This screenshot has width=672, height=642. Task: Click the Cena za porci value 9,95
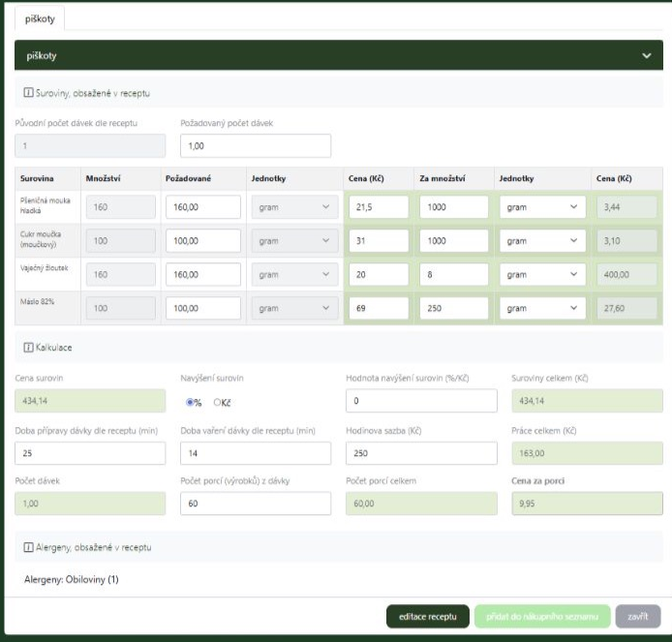(587, 504)
